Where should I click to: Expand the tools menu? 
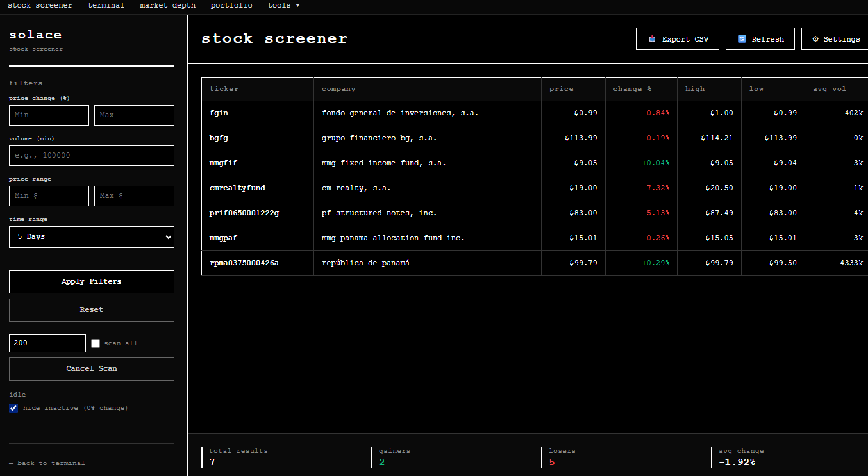(x=283, y=5)
